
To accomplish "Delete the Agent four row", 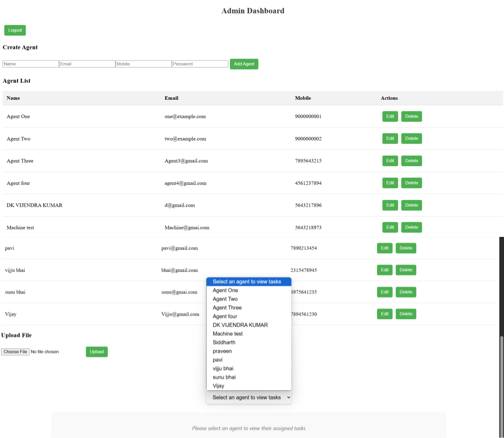I will coord(411,183).
